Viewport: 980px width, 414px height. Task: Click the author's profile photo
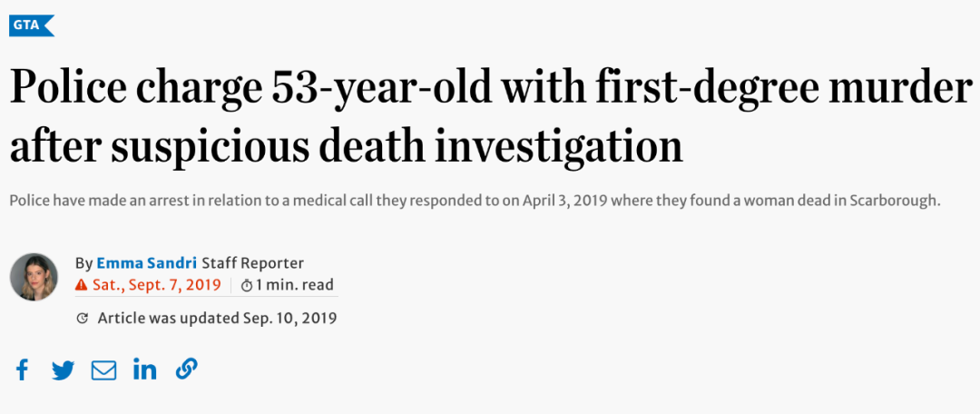click(34, 276)
